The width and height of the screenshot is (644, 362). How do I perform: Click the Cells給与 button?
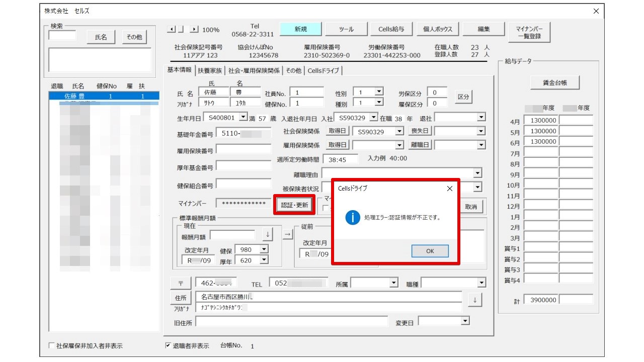[x=391, y=29]
